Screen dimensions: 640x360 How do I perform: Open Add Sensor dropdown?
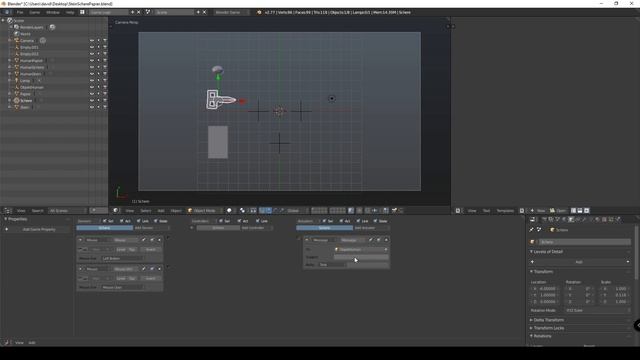[x=151, y=228]
